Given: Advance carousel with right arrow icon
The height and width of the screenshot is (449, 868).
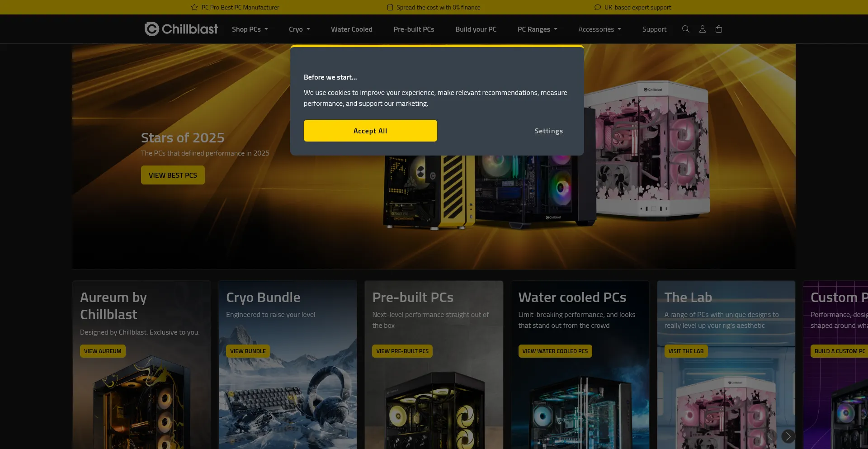Looking at the screenshot, I should (x=788, y=436).
